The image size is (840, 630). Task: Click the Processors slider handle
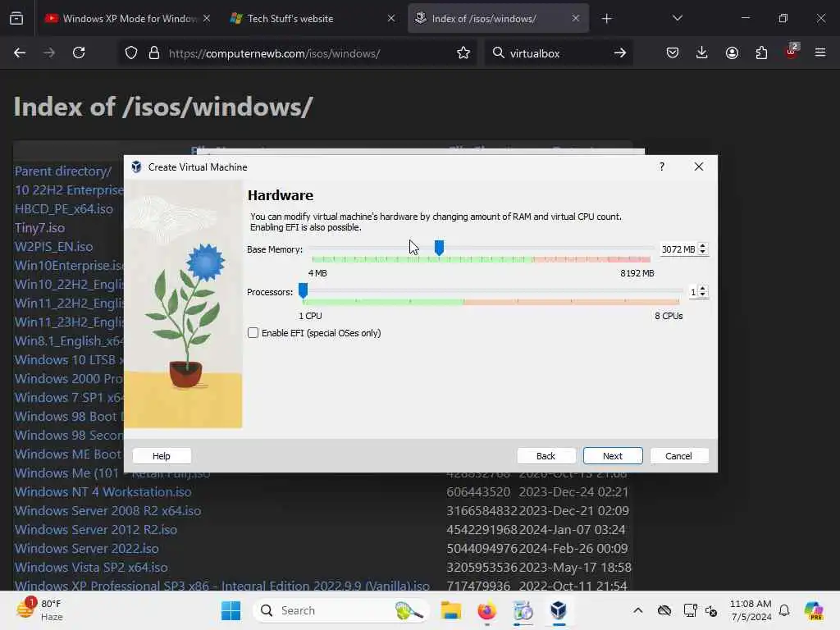tap(303, 290)
